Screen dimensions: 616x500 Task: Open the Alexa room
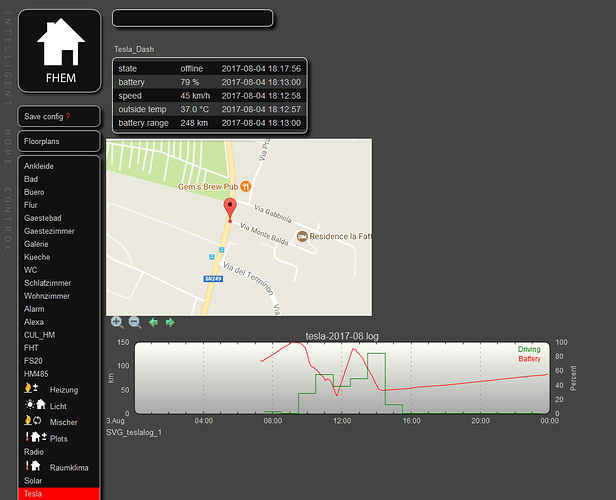pos(34,322)
